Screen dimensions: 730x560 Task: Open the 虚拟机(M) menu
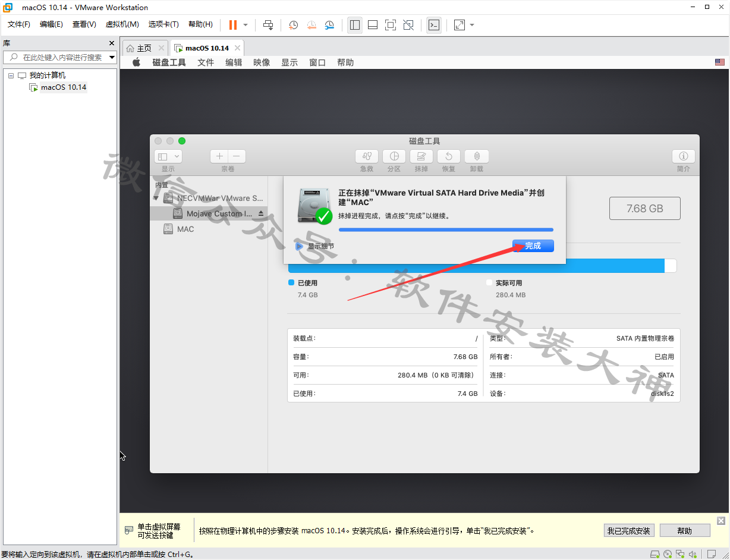122,24
